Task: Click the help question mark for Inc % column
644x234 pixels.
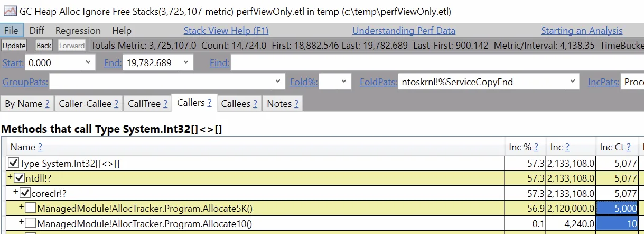Action: (536, 148)
